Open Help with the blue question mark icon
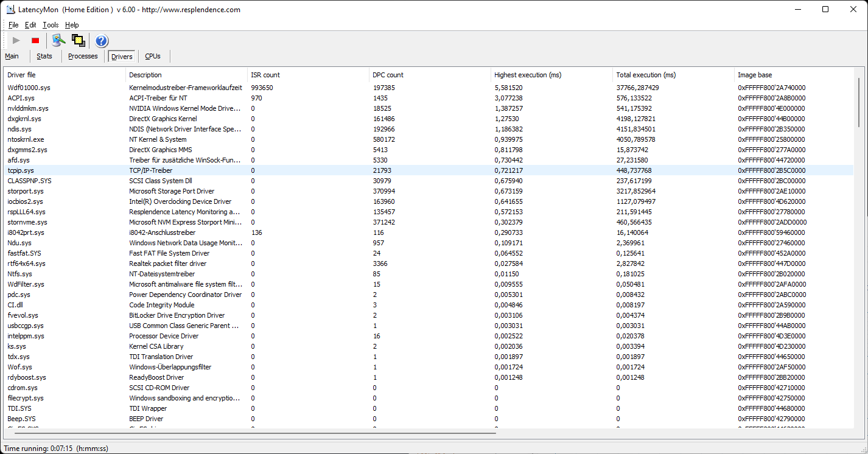The width and height of the screenshot is (868, 454). click(x=102, y=41)
